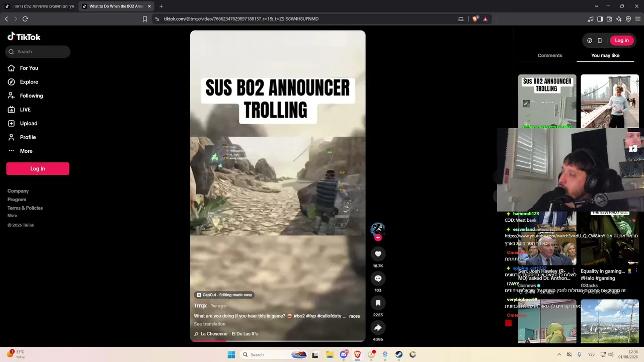Open File Explorer from the taskbar
The image size is (644, 362).
pos(330,354)
